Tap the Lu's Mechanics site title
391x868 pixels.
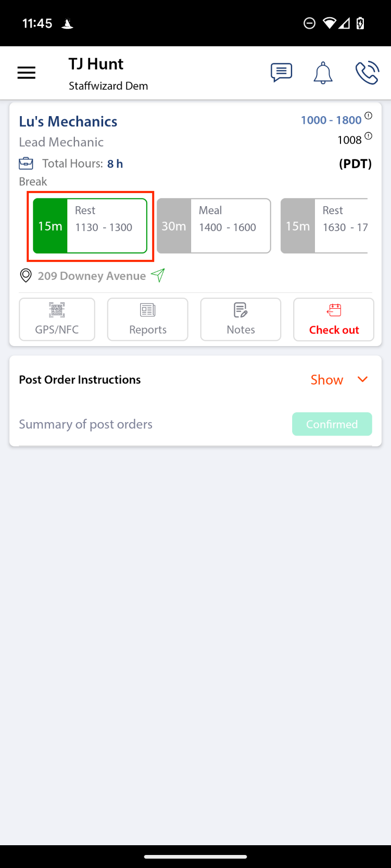coord(68,122)
